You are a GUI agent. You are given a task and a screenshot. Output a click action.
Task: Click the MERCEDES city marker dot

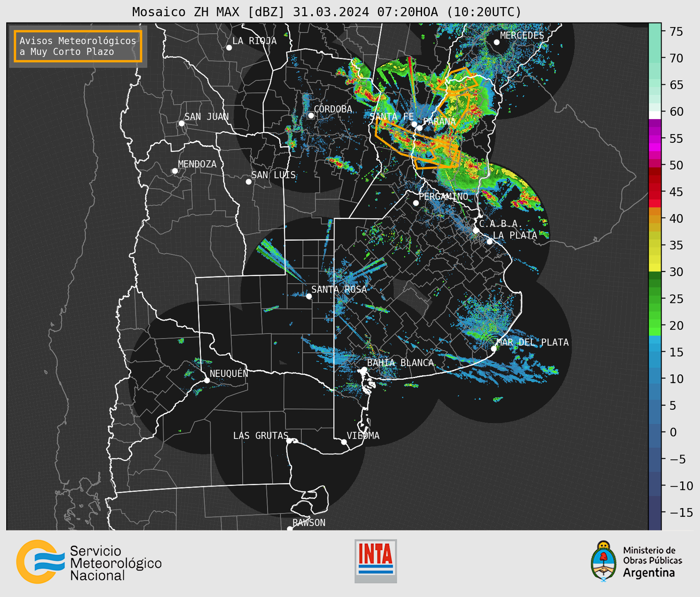(x=497, y=42)
